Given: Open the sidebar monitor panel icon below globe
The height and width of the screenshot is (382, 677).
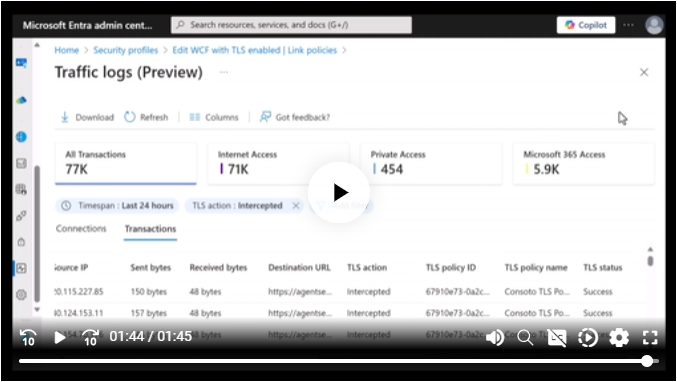Looking at the screenshot, I should [21, 163].
